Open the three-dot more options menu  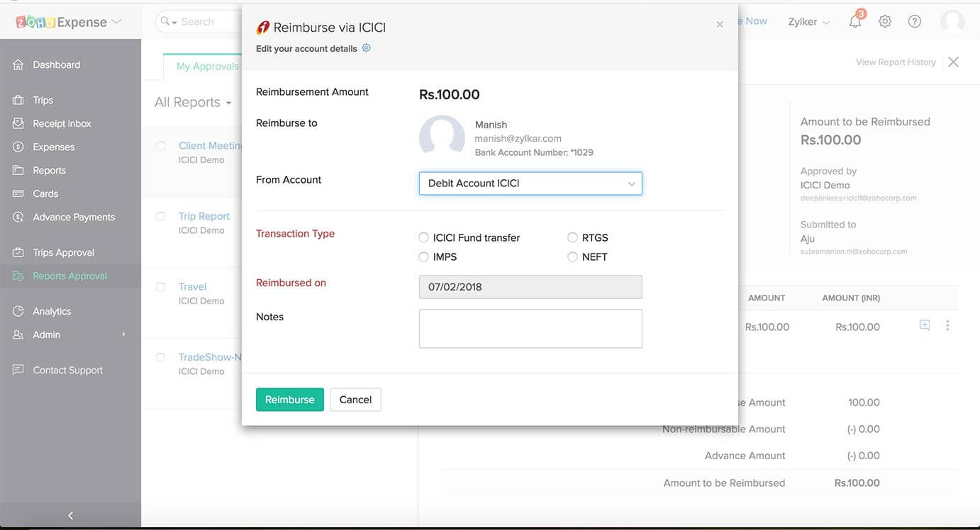pos(947,326)
